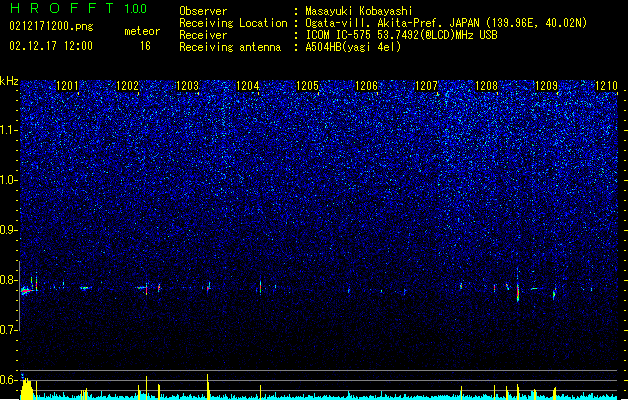Image resolution: width=629 pixels, height=400 pixels.
Task: Select observer name Masayuki Kobayashi
Action: 359,11
